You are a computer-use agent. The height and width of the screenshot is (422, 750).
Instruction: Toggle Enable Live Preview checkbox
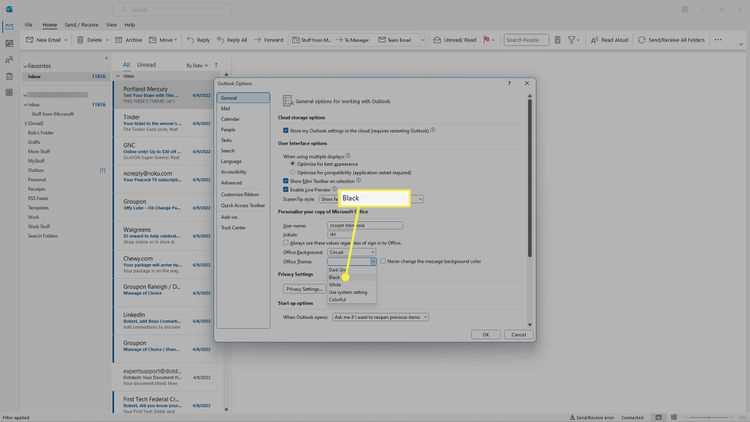click(x=286, y=189)
